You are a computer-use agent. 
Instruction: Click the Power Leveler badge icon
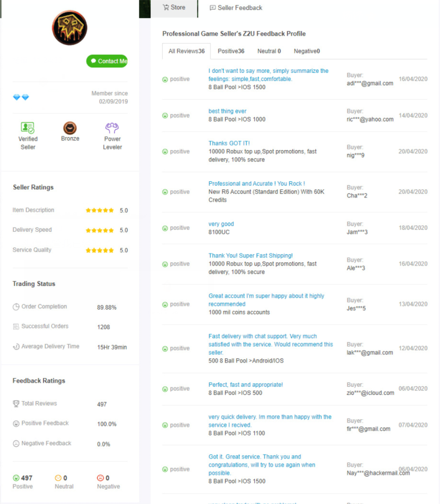coord(113,128)
